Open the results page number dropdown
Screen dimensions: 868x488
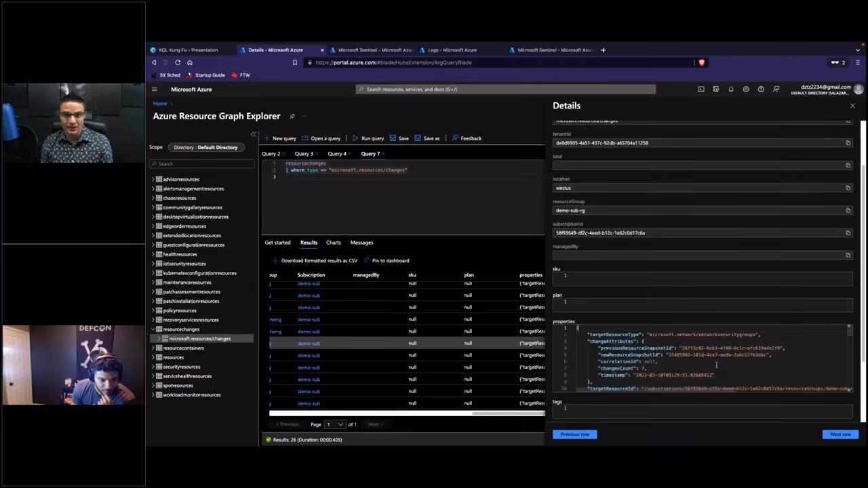(x=334, y=424)
